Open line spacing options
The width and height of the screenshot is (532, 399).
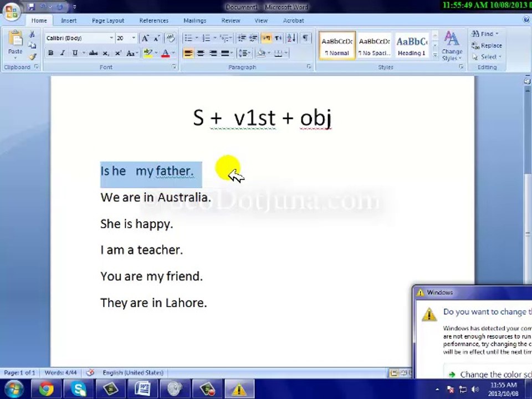coord(244,53)
